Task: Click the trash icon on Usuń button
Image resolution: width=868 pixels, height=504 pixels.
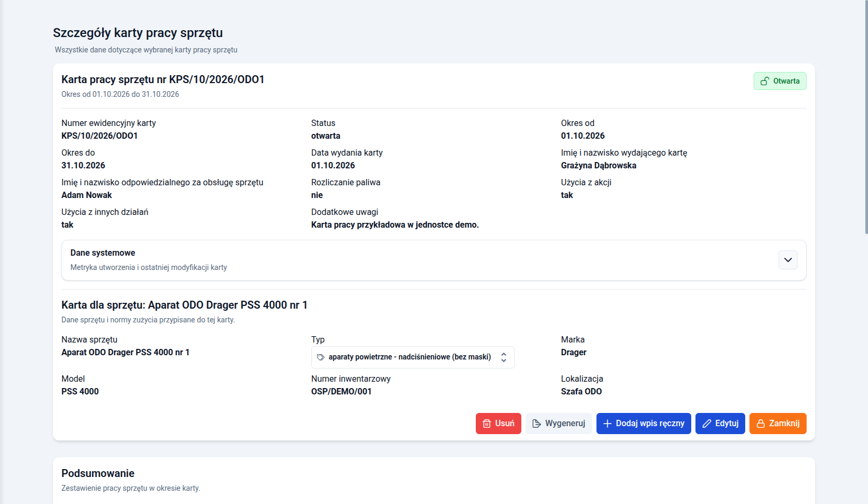Action: click(x=487, y=424)
